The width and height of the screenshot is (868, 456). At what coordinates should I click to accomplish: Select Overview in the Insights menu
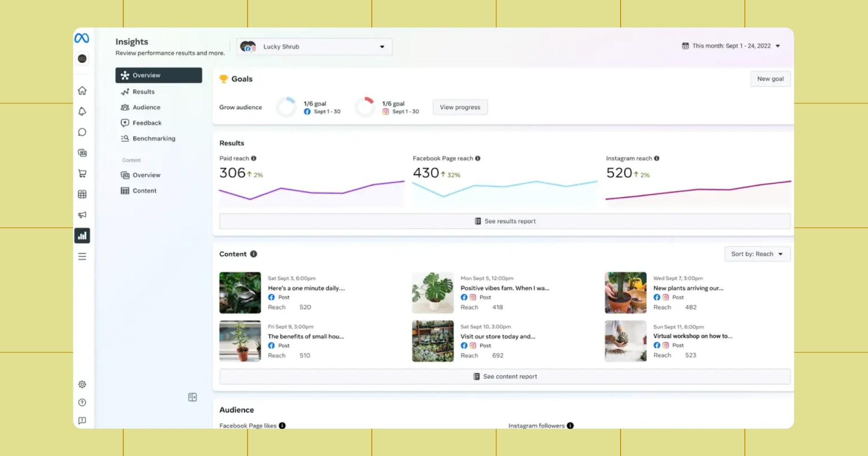[x=159, y=75]
